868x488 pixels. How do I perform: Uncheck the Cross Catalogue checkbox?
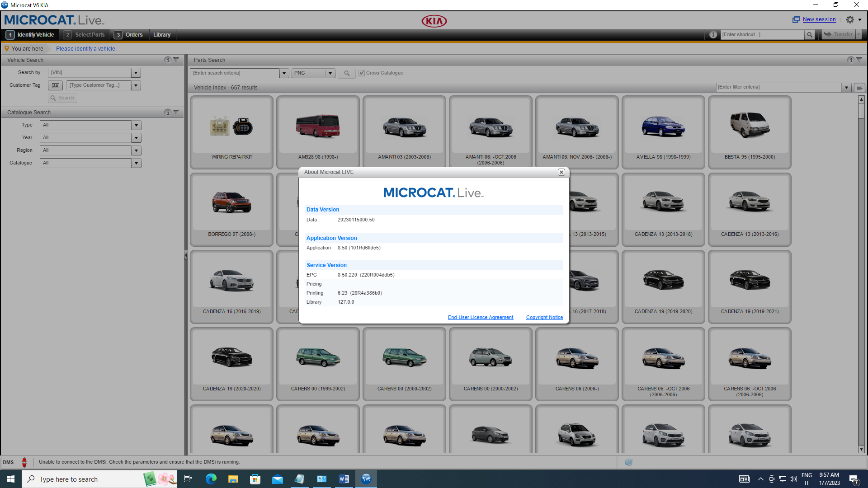[362, 73]
